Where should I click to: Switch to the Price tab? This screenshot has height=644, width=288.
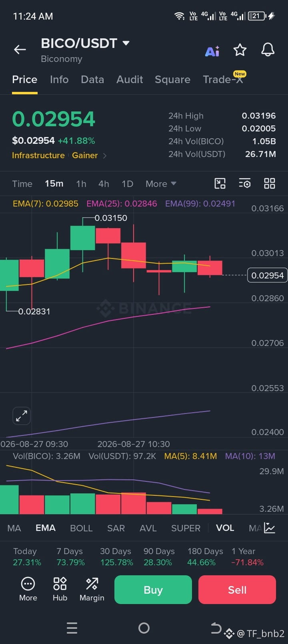(25, 80)
